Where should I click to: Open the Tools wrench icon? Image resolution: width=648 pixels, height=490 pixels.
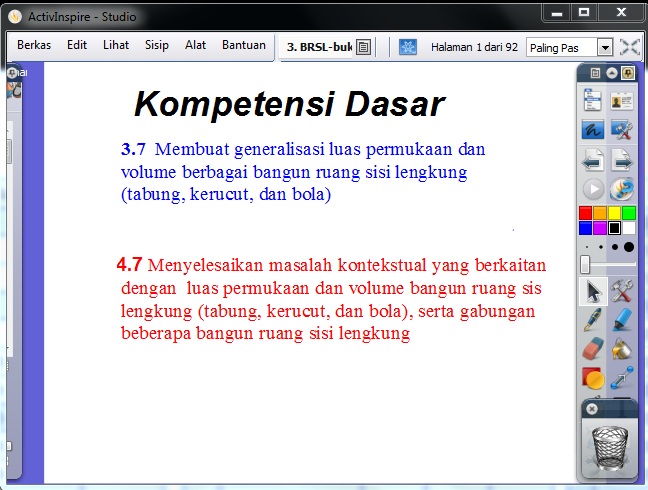[623, 291]
